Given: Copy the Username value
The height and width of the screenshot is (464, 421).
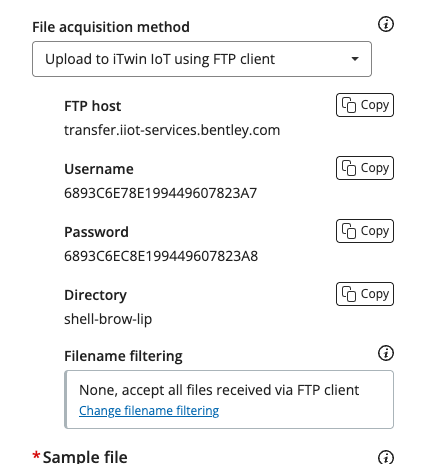Looking at the screenshot, I should [x=365, y=168].
